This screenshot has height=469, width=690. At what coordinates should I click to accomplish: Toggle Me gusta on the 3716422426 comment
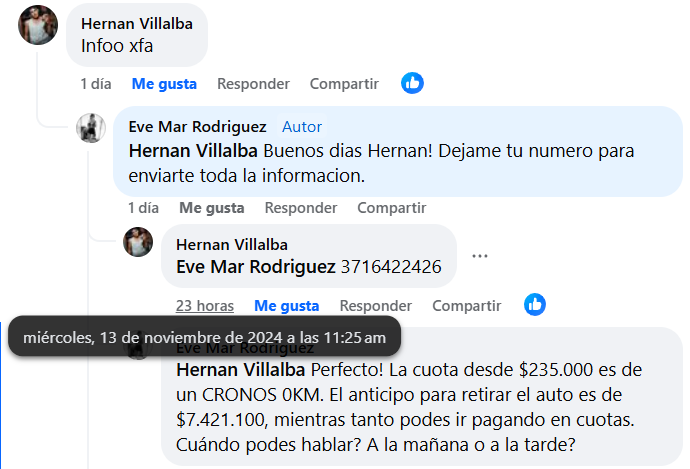tap(286, 306)
